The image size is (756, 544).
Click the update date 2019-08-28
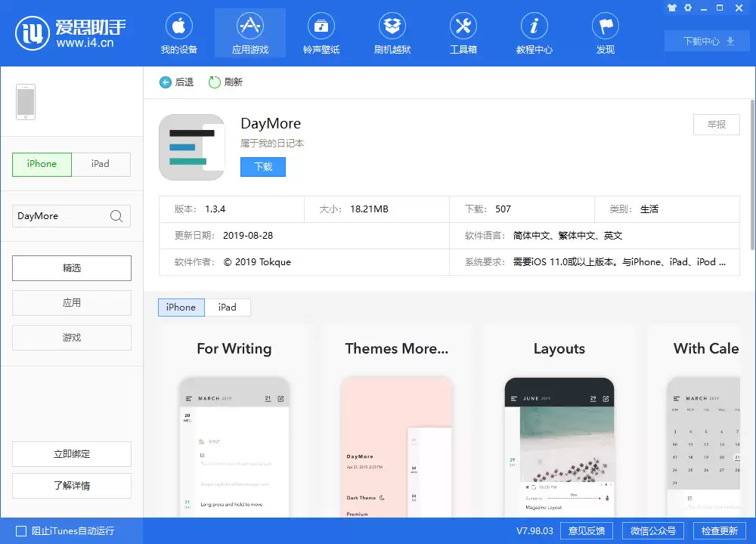tap(248, 236)
